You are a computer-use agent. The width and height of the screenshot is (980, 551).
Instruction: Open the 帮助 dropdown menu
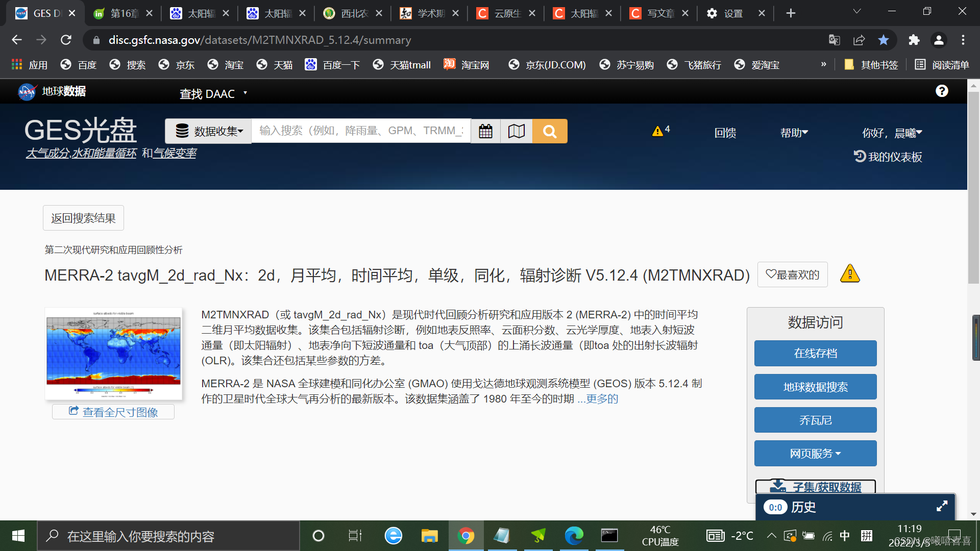coord(794,133)
